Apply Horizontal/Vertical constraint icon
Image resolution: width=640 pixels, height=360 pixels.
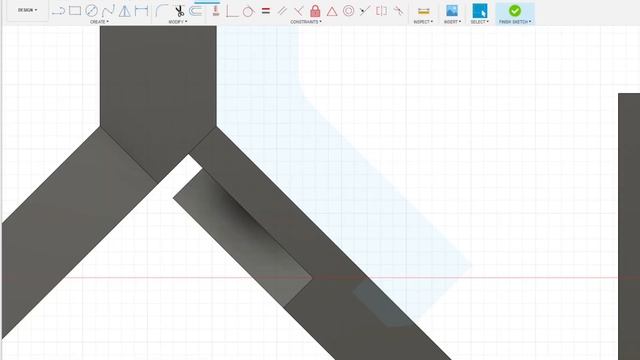216,11
